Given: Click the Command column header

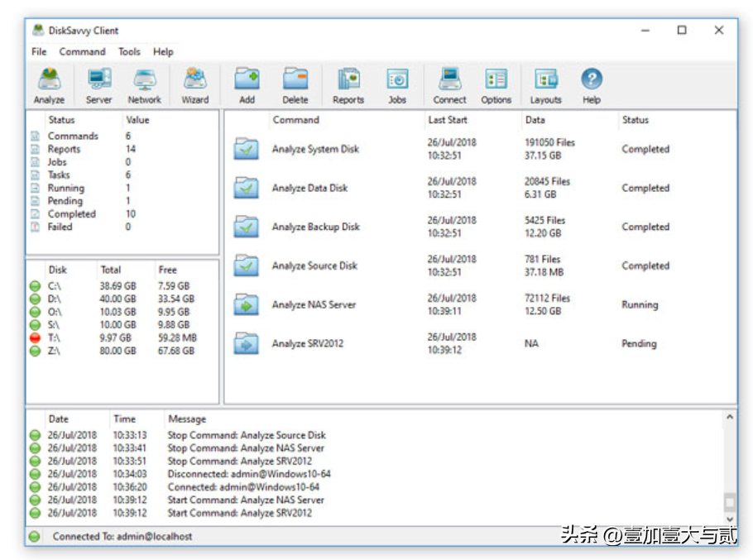Looking at the screenshot, I should point(296,120).
